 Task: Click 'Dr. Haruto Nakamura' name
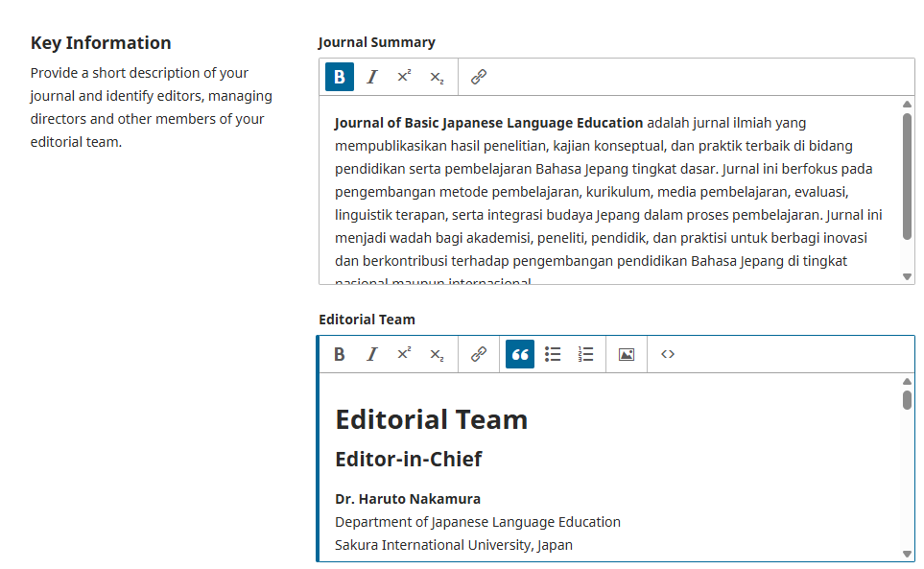pyautogui.click(x=408, y=499)
